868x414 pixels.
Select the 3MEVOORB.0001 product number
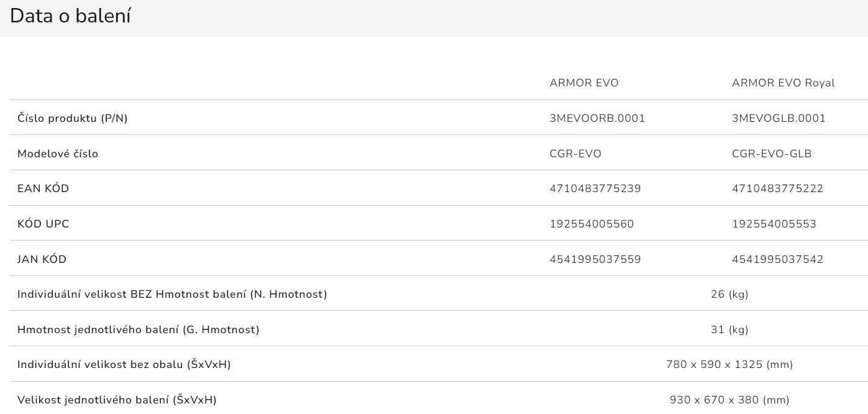click(x=597, y=118)
